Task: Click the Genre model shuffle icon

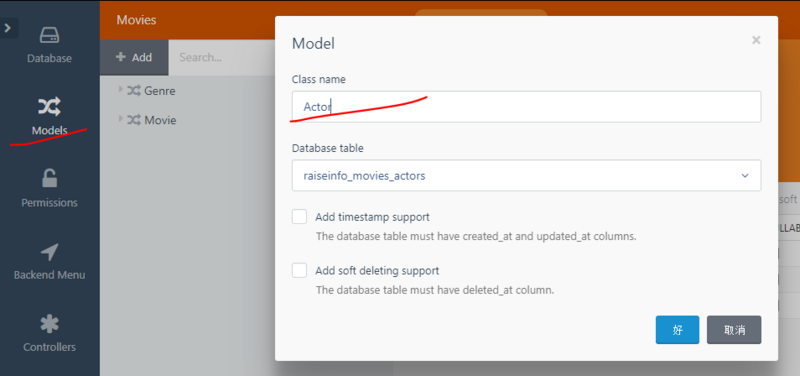Action: (134, 91)
